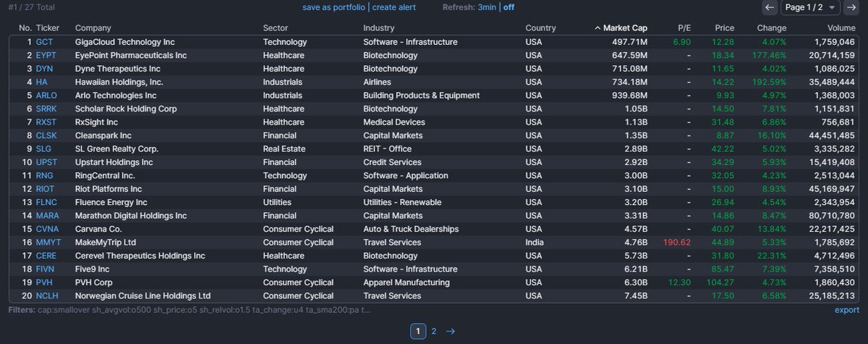
Task: Sort by Volume column header
Action: coord(840,28)
